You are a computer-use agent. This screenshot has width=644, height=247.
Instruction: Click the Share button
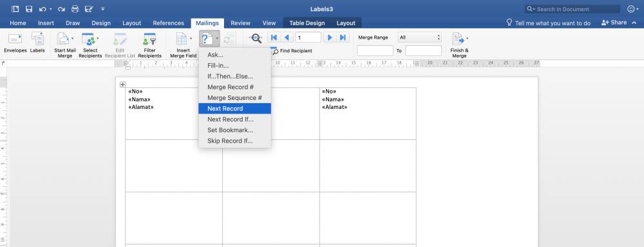coord(614,23)
